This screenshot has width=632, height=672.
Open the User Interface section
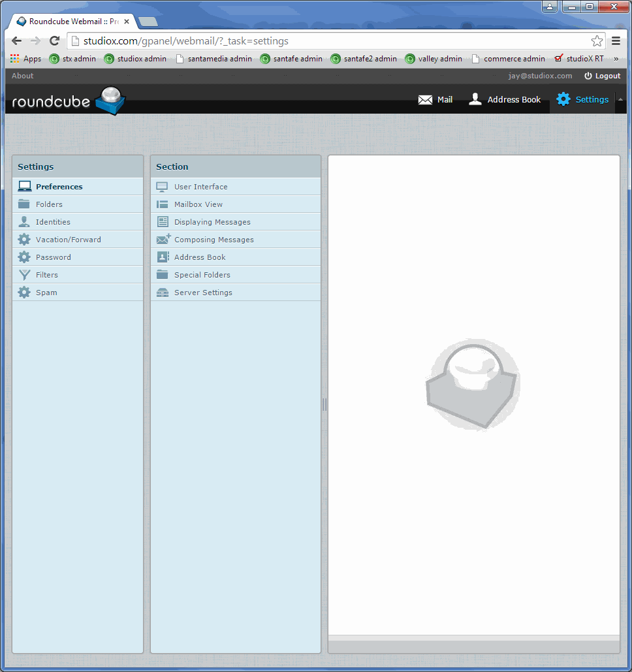pos(200,187)
